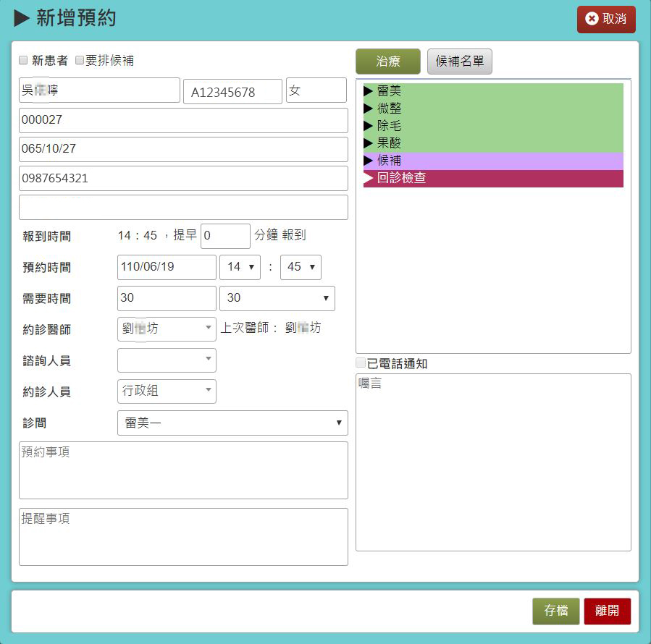Viewport: 651px width, 644px height.
Task: Click the appointment date field
Action: 167,267
